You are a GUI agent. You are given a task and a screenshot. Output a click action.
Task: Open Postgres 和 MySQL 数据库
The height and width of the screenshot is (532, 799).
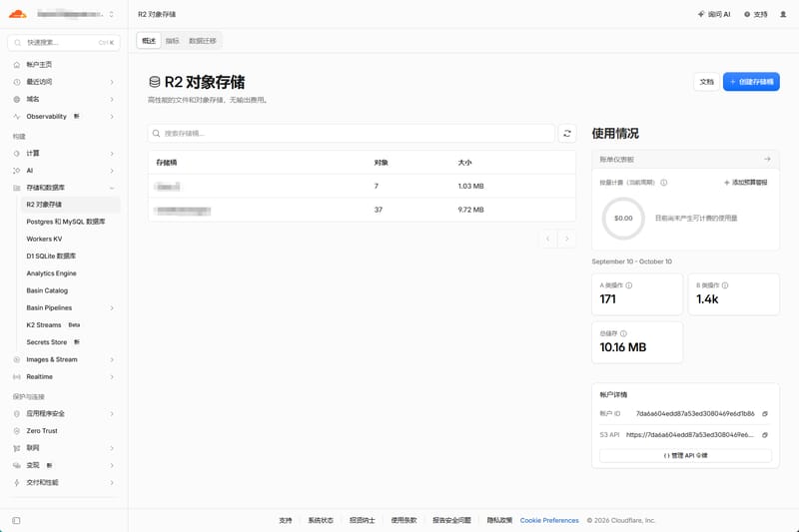(66, 222)
